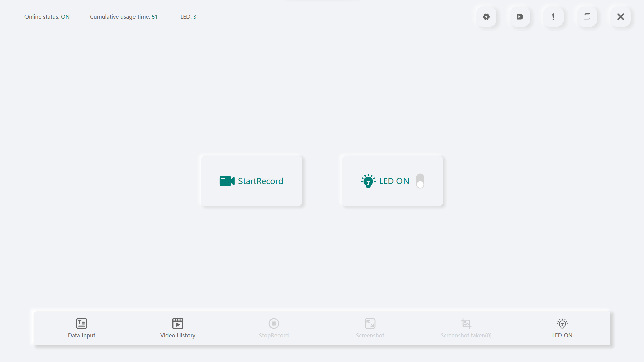Click the video recorder icon top-right
644x362 pixels.
520,16
